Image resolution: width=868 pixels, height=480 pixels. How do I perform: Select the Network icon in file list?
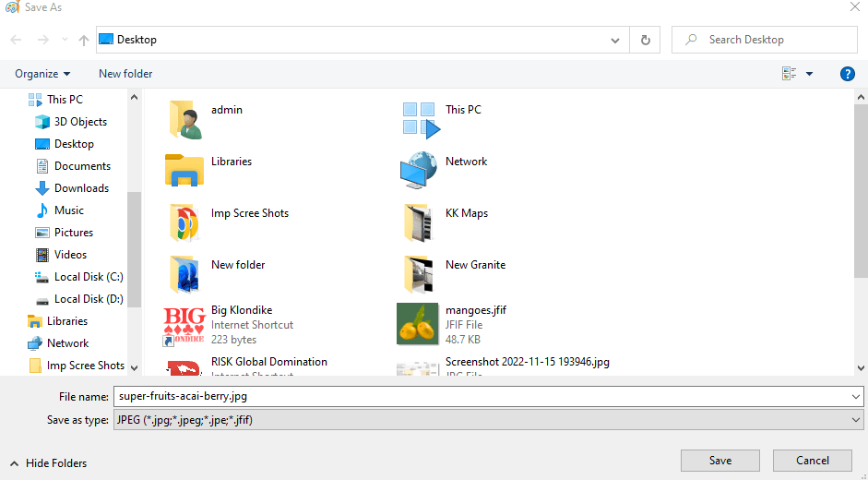419,170
